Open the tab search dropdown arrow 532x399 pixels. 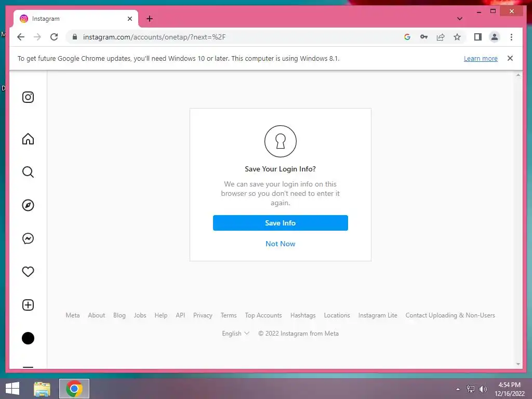[460, 19]
